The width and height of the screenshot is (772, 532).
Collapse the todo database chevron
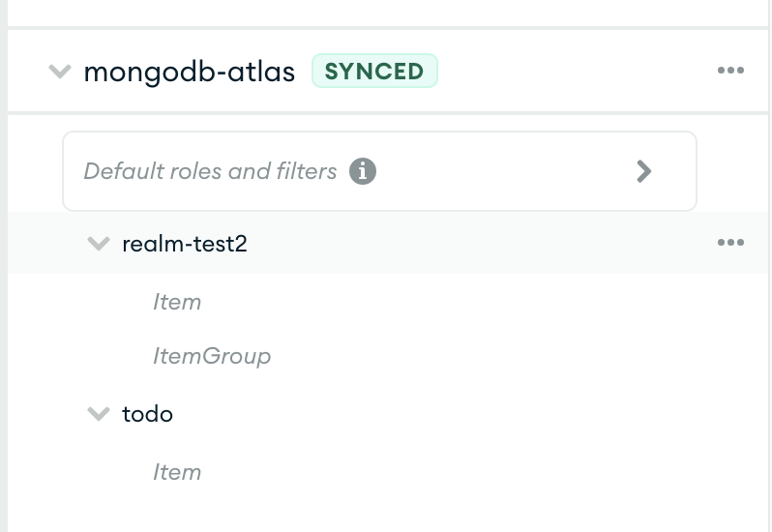pyautogui.click(x=99, y=414)
